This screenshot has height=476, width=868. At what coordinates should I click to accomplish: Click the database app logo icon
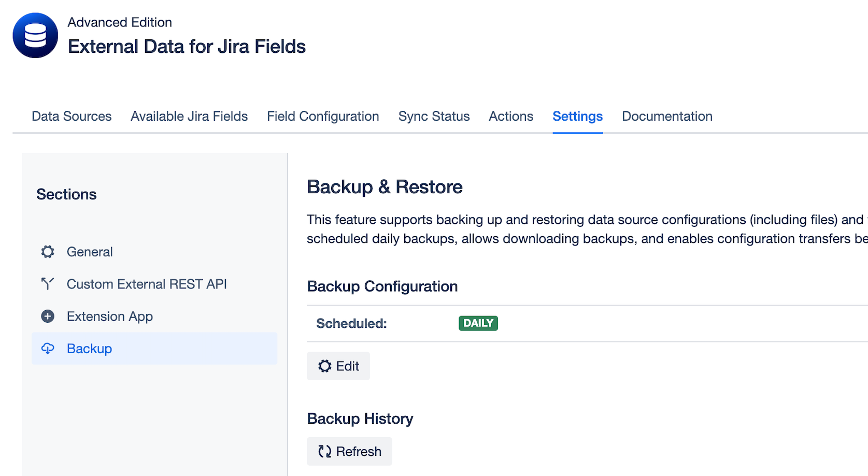pos(35,35)
